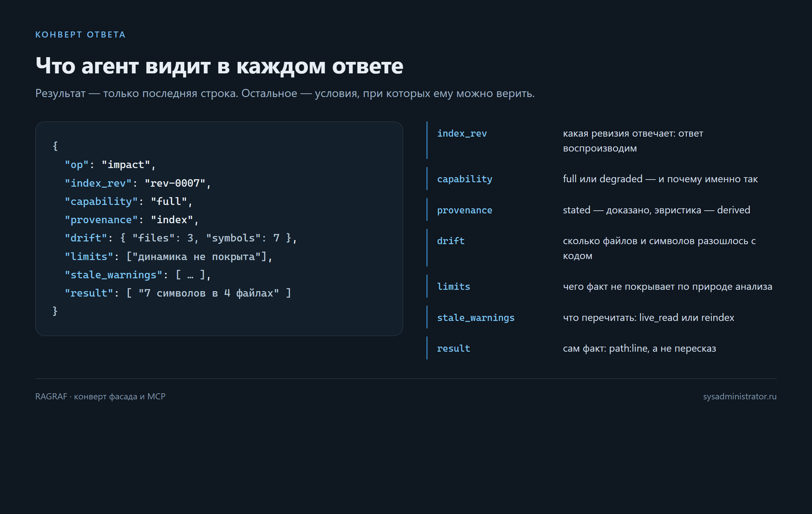Image resolution: width=812 pixels, height=514 pixels.
Task: Click the limits term in the legend
Action: 453,287
